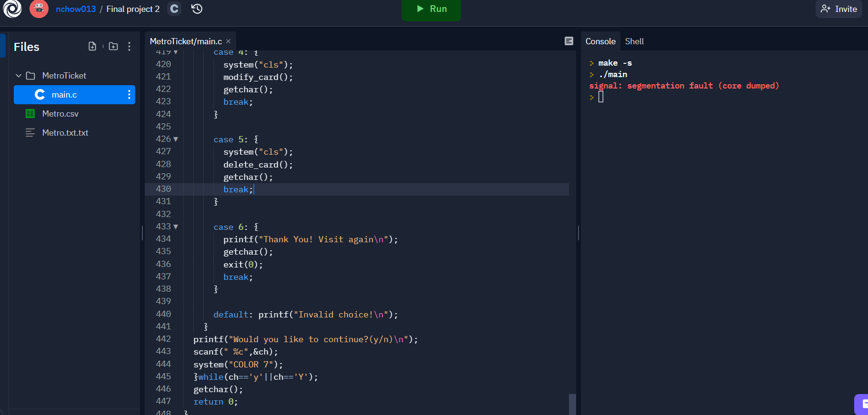Click the segmentation fault error message
This screenshot has height=415, width=868.
684,86
